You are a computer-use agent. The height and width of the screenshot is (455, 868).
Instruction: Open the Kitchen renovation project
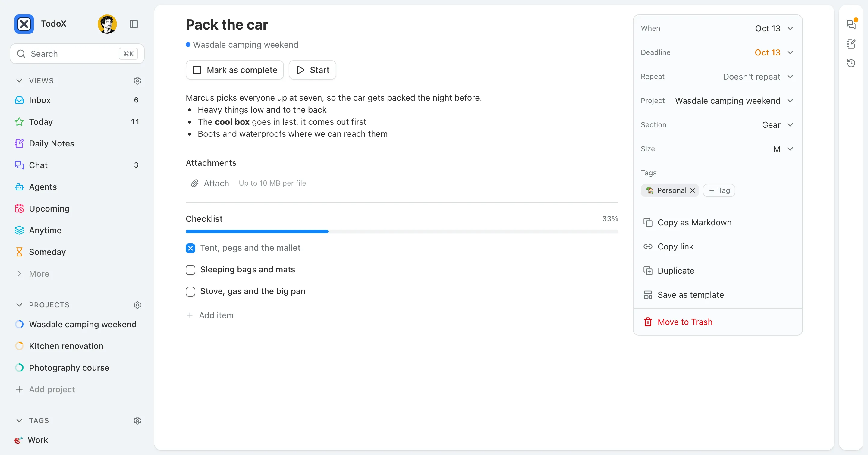pos(77,346)
